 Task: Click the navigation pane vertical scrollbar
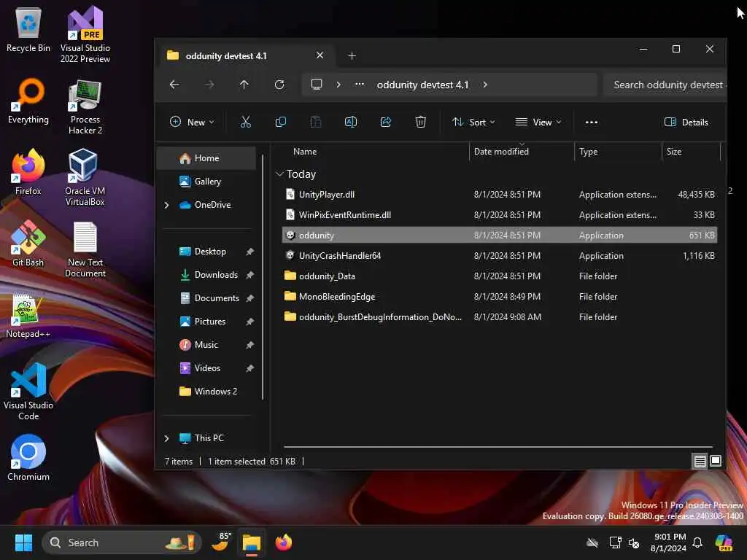coord(263,276)
